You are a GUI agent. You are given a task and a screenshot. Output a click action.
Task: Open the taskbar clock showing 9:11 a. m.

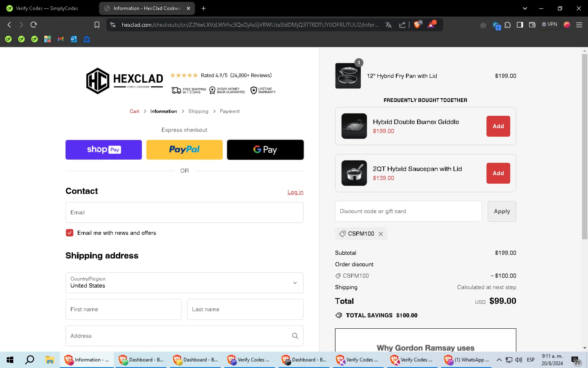[x=552, y=360]
